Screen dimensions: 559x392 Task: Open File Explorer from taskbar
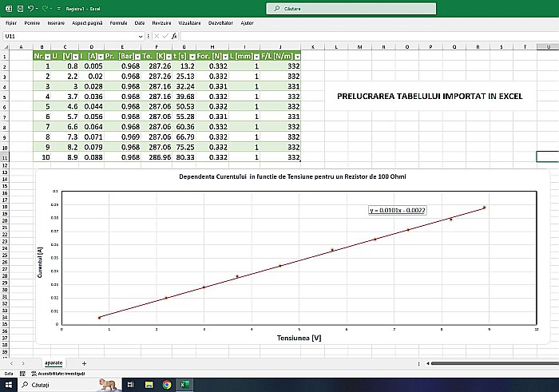[149, 385]
